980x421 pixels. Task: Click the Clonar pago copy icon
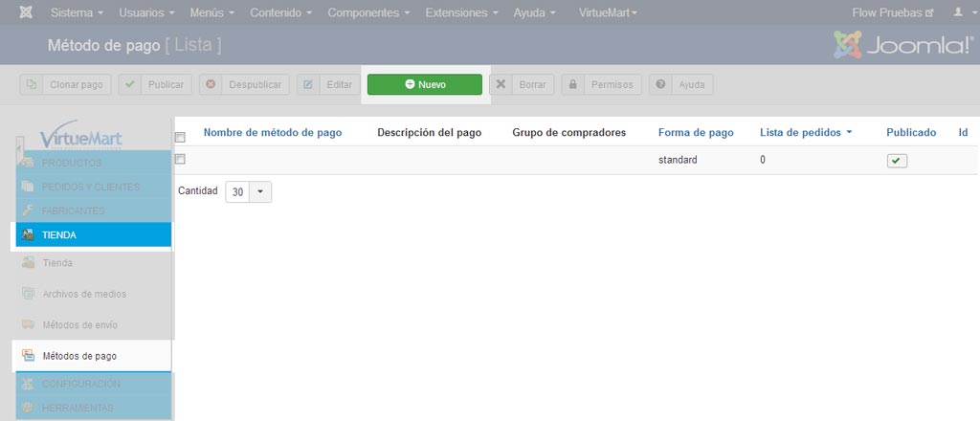click(x=31, y=84)
